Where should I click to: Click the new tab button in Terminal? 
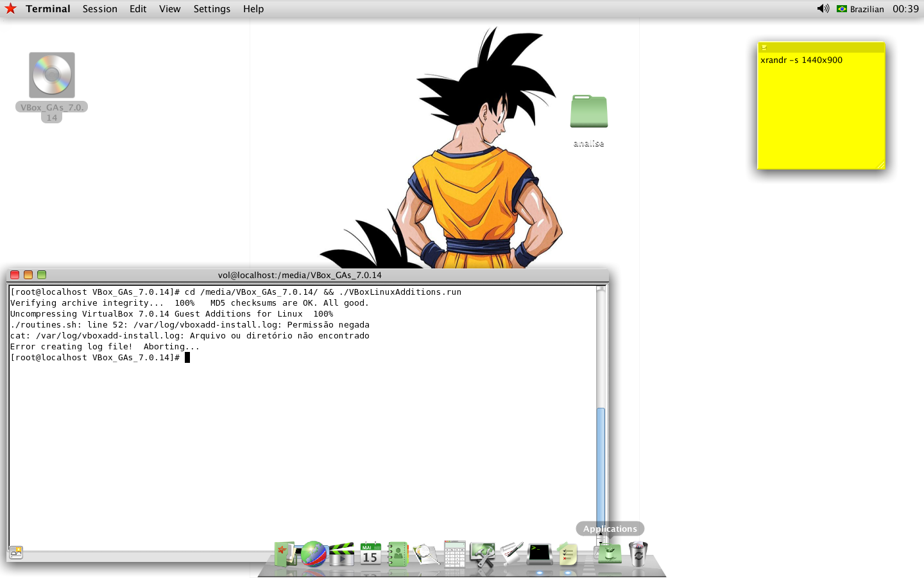point(16,553)
